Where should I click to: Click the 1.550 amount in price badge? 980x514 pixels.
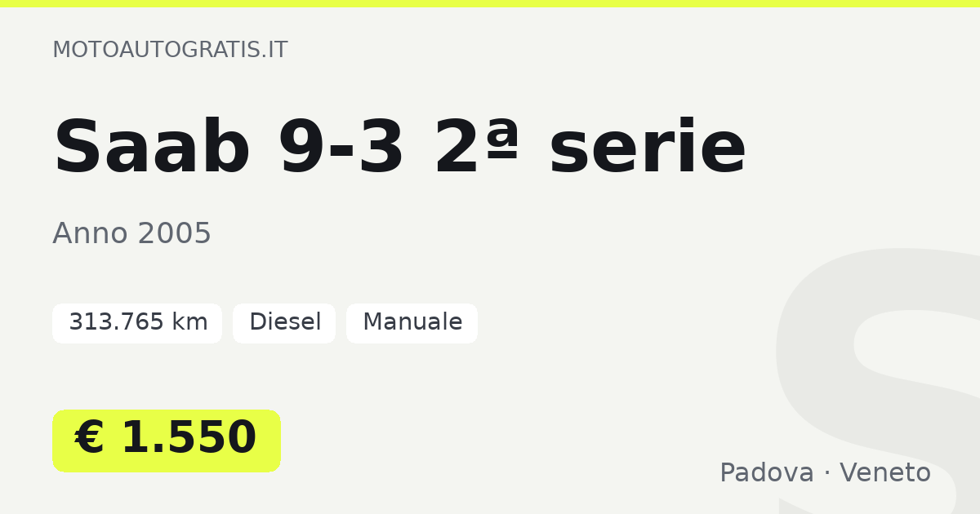[189, 439]
